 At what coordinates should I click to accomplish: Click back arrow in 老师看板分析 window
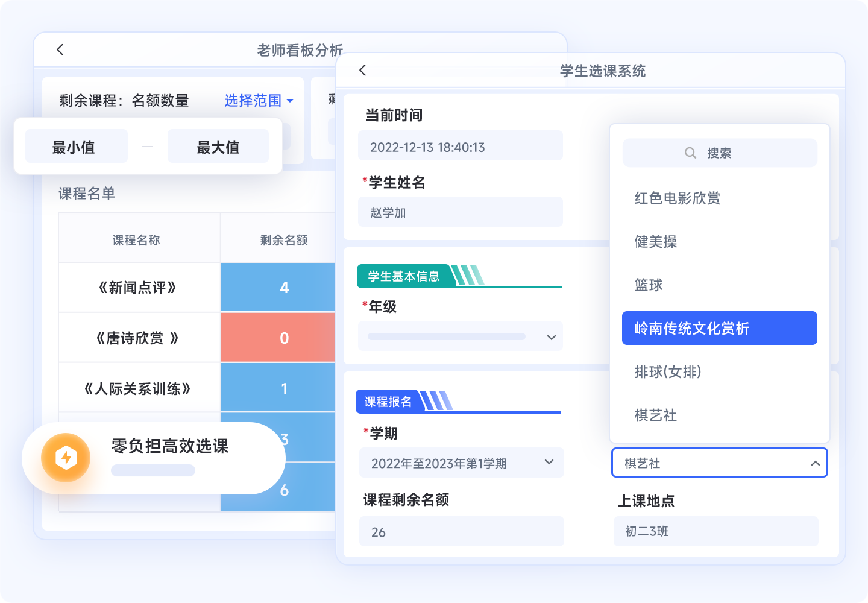[60, 49]
